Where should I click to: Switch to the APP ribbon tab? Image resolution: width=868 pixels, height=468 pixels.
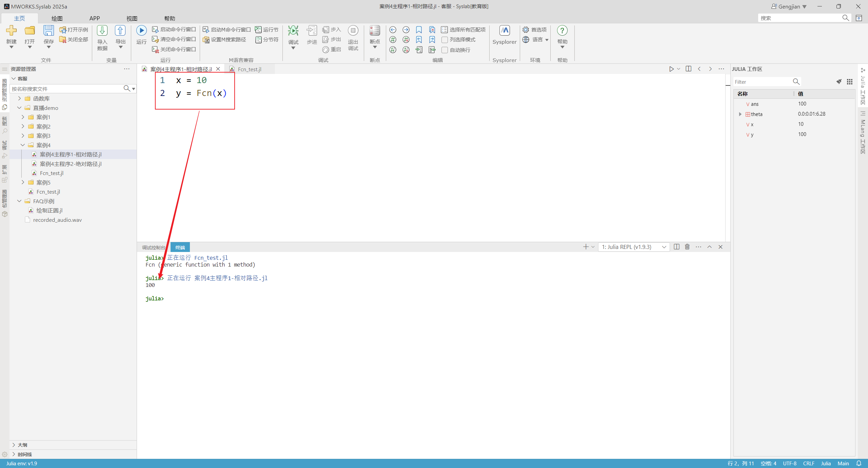(x=95, y=18)
